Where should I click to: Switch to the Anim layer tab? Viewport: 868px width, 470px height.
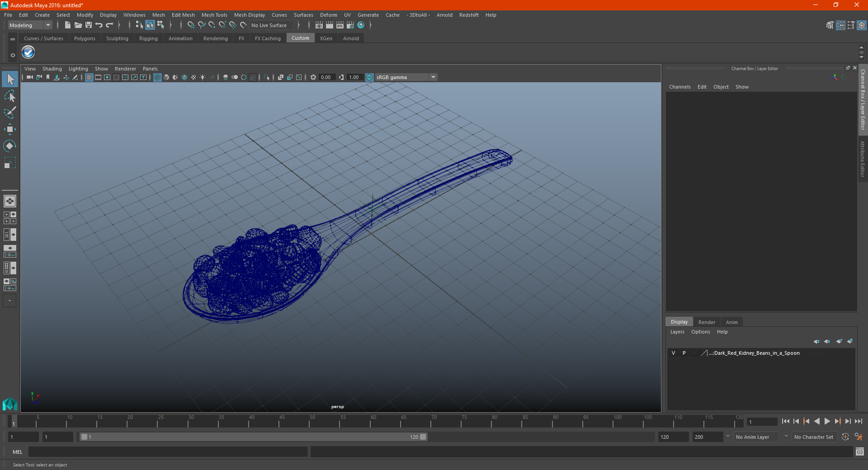coord(731,322)
